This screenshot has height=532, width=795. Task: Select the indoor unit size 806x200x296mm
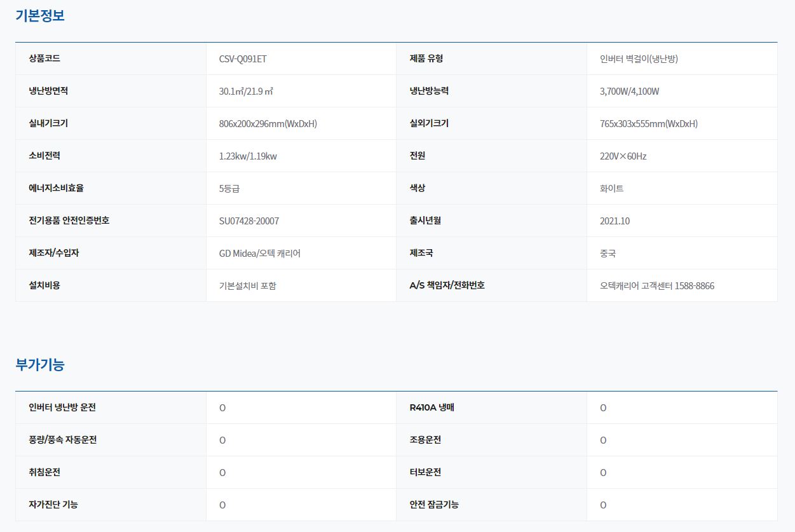268,124
